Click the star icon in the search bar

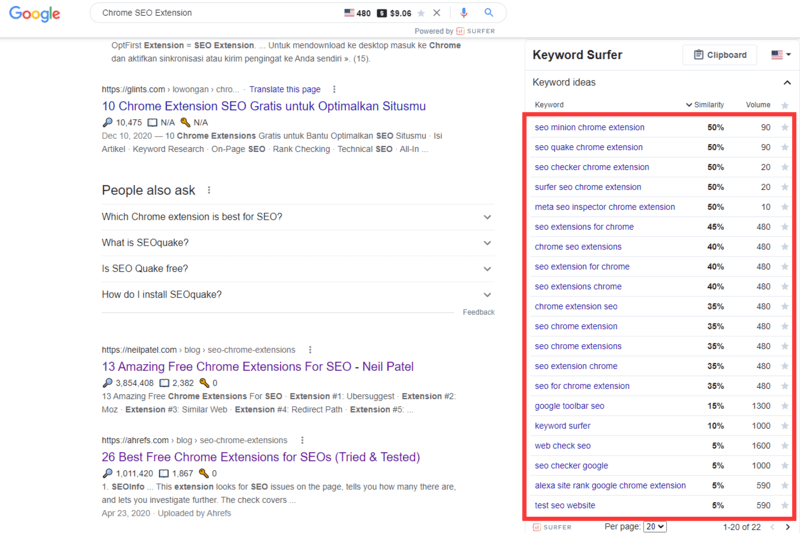point(421,13)
